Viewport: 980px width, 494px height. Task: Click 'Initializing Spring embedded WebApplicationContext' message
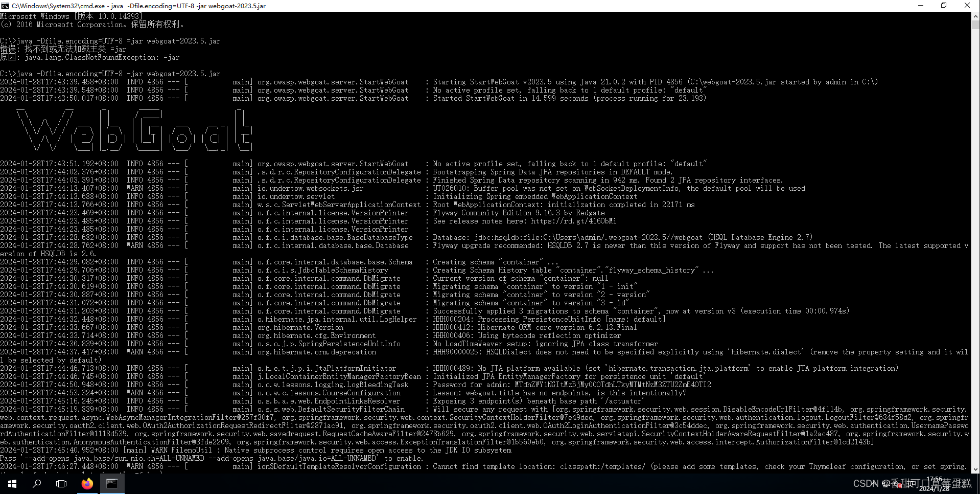point(535,196)
